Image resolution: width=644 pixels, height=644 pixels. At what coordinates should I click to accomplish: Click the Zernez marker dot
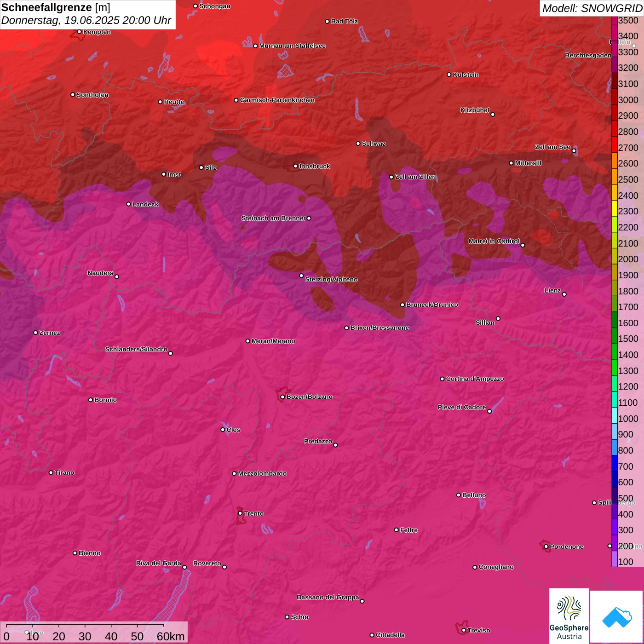36,333
